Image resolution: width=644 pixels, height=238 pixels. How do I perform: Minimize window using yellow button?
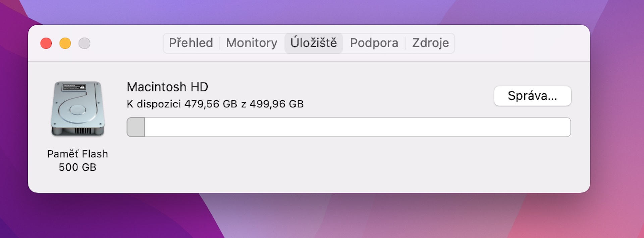tap(65, 43)
